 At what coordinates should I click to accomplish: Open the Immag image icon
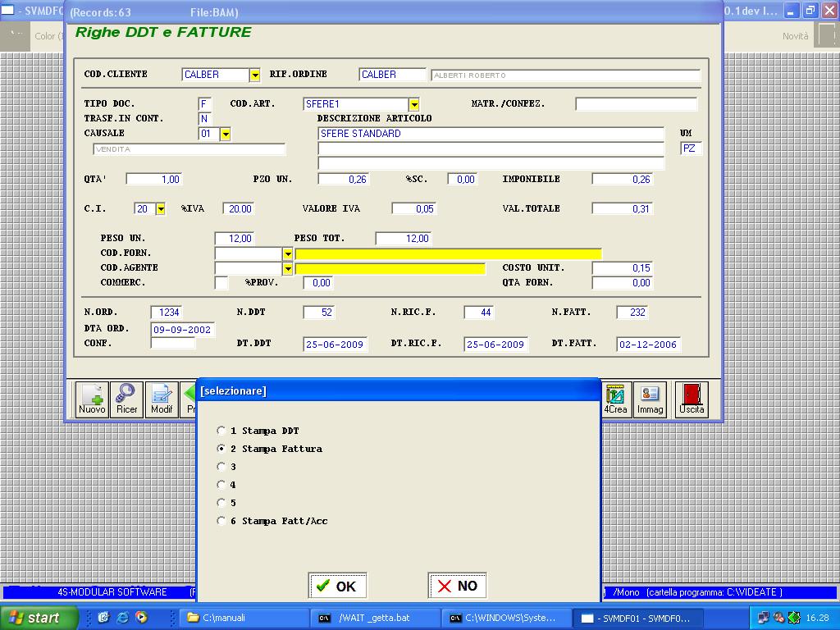tap(650, 399)
